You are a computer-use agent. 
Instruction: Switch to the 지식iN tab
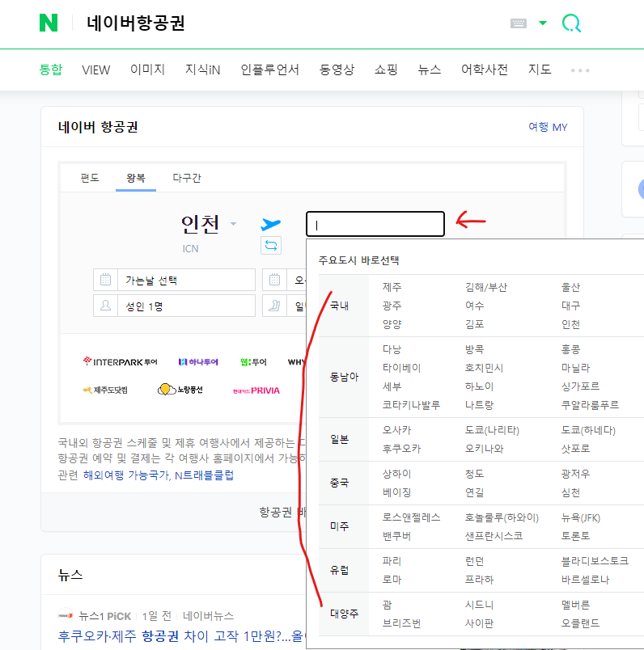pos(202,70)
